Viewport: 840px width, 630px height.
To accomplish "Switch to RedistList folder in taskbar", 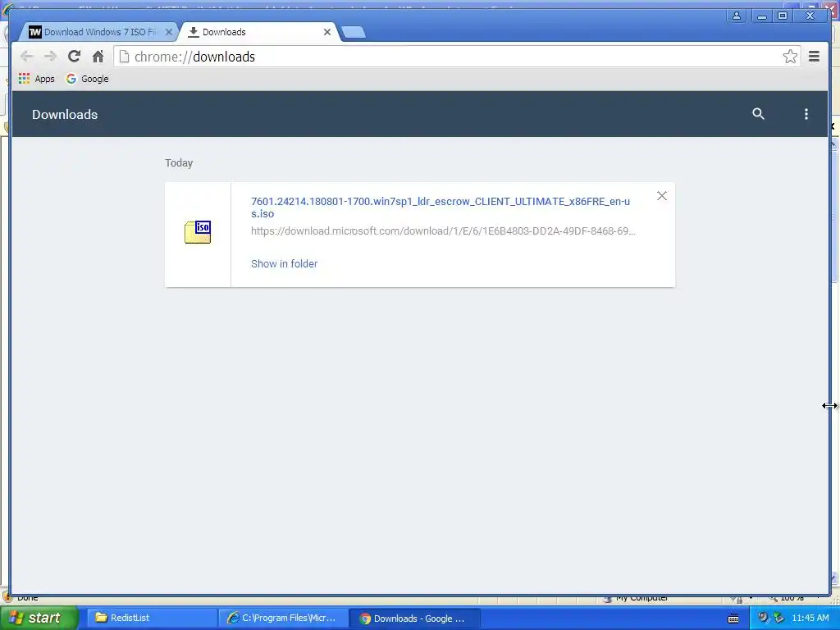I will [x=152, y=618].
